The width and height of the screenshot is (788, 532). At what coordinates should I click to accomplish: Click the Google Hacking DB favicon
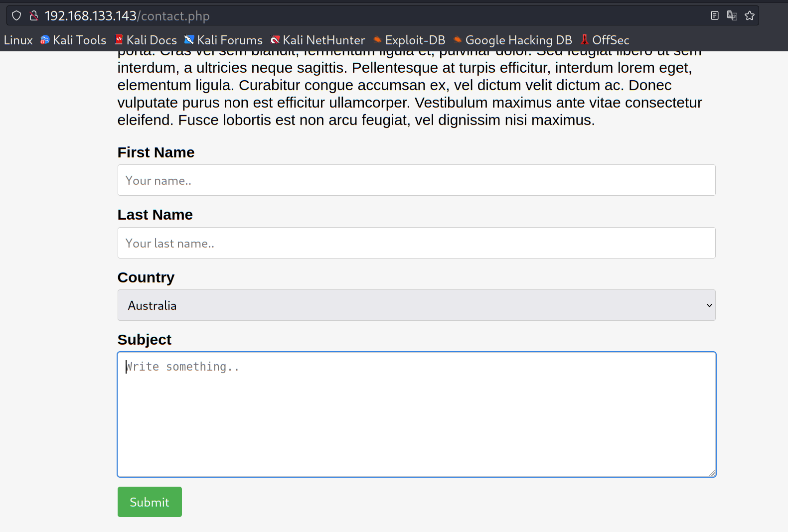(x=458, y=40)
